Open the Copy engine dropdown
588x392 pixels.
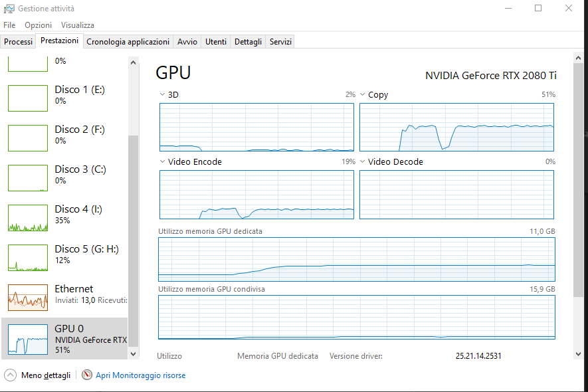click(362, 95)
